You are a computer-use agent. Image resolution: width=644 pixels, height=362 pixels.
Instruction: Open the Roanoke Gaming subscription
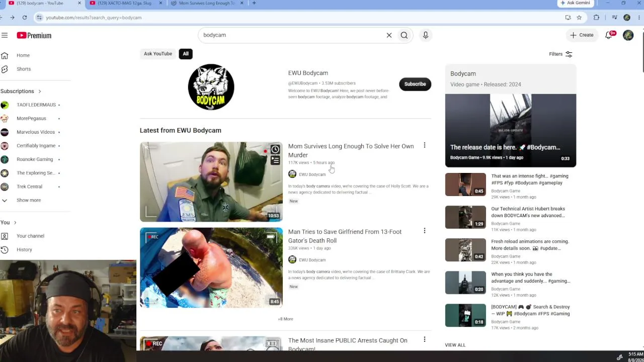coord(35,159)
